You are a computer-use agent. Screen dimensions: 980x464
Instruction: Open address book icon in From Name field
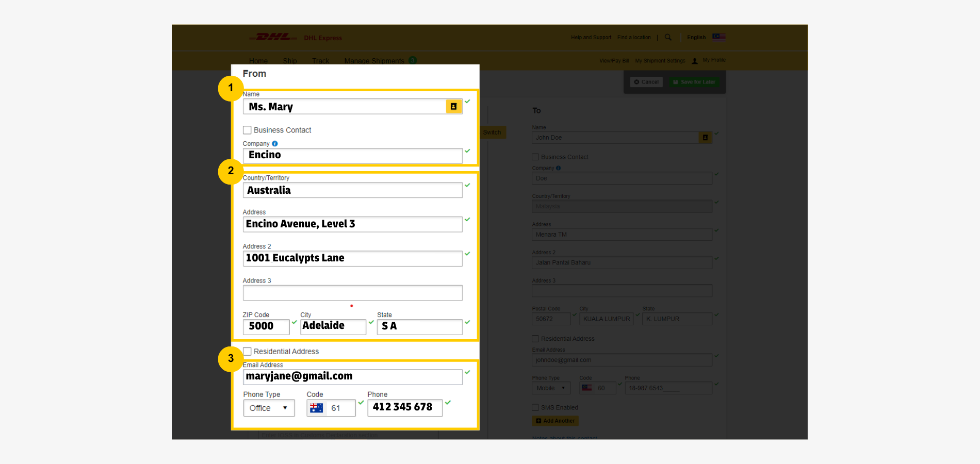(454, 107)
